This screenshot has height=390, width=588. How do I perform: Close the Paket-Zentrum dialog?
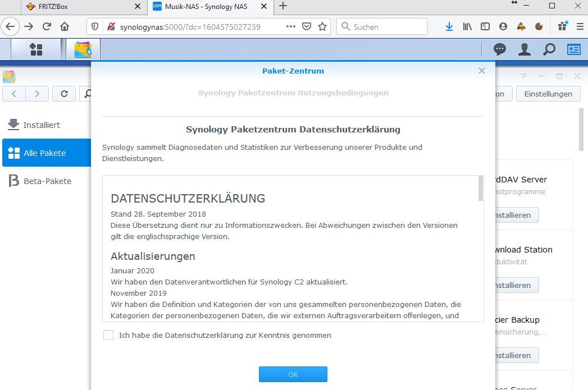click(482, 71)
